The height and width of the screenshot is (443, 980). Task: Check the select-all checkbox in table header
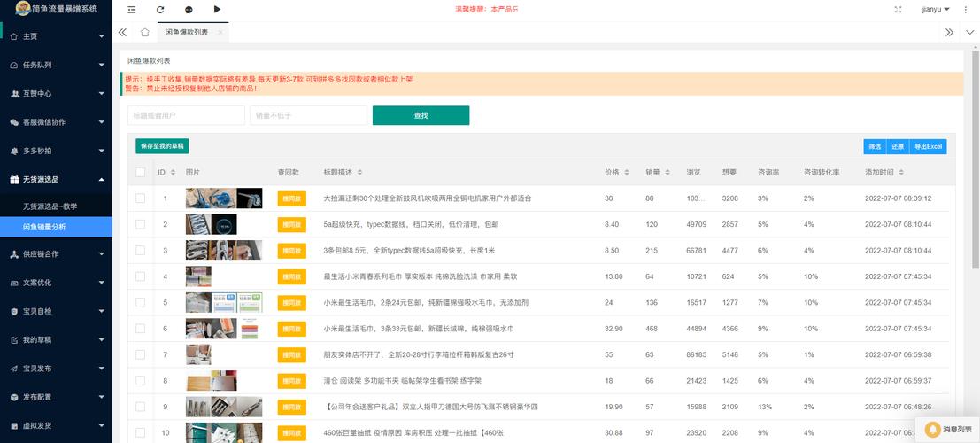(140, 172)
